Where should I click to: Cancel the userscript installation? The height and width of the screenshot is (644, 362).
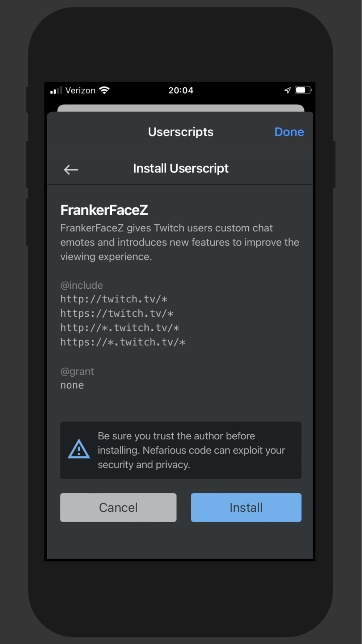coord(118,507)
